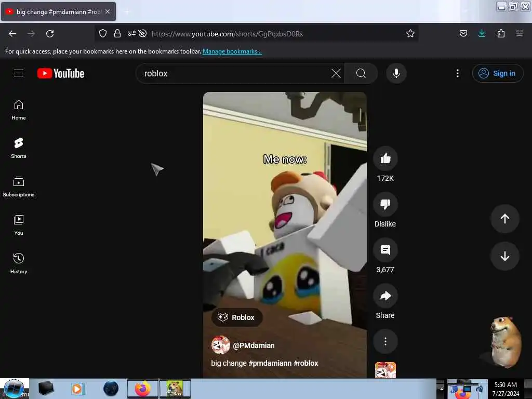The image size is (532, 399).
Task: Open comments showing 3,677
Action: tap(385, 250)
